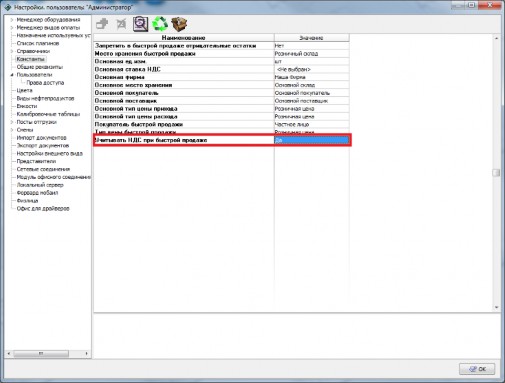Screen dimensions: 505x383
Task: Select Офис для драйверов item
Action: click(43, 209)
